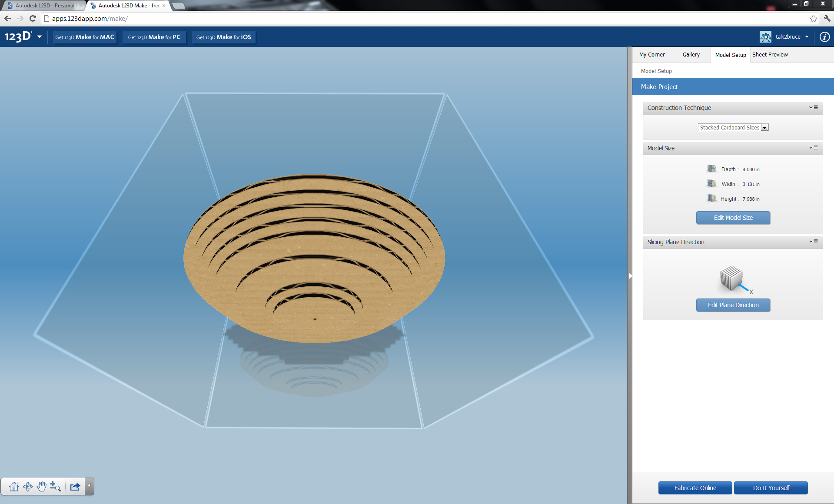Image resolution: width=834 pixels, height=504 pixels.
Task: Expand the talk2bruce account dropdown
Action: [x=807, y=36]
